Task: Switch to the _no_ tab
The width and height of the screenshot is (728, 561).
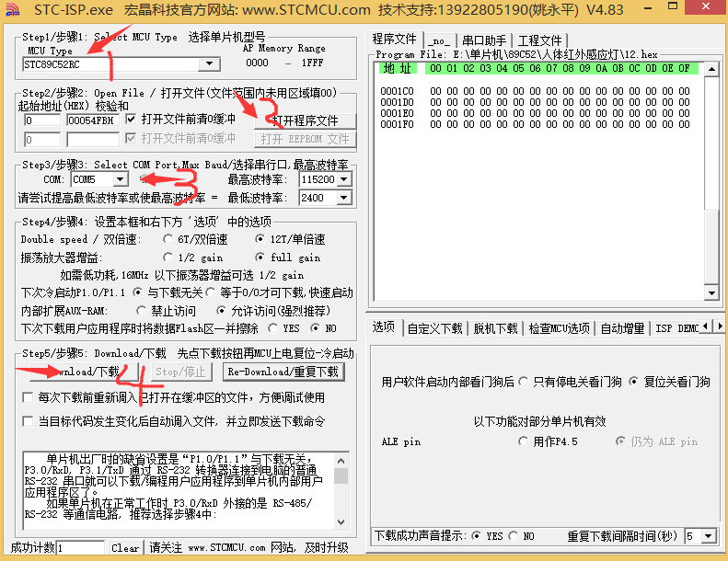Action: point(439,40)
